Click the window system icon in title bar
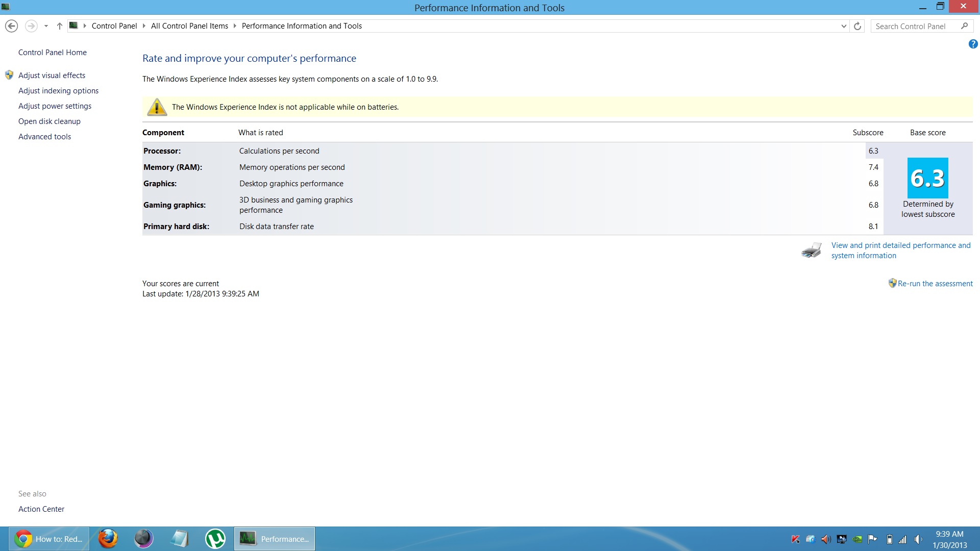Screen dimensions: 980x551 (x=6, y=7)
